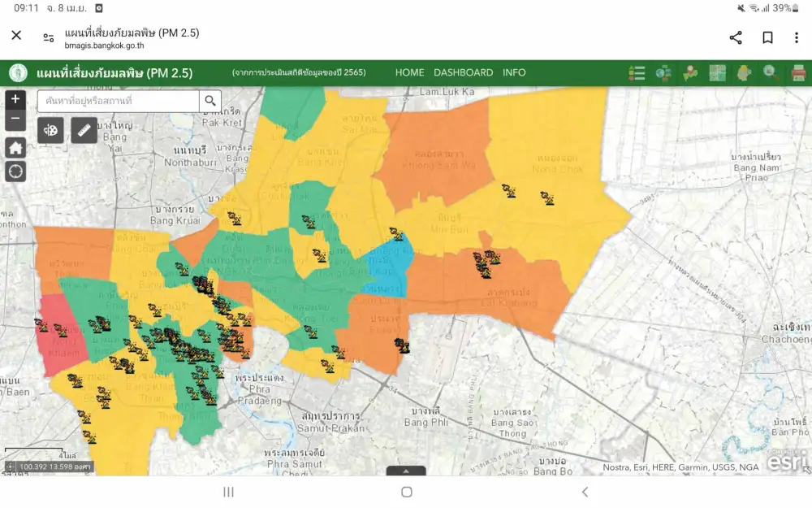This screenshot has width=812, height=508.
Task: Zoom out with the minus button
Action: click(15, 120)
